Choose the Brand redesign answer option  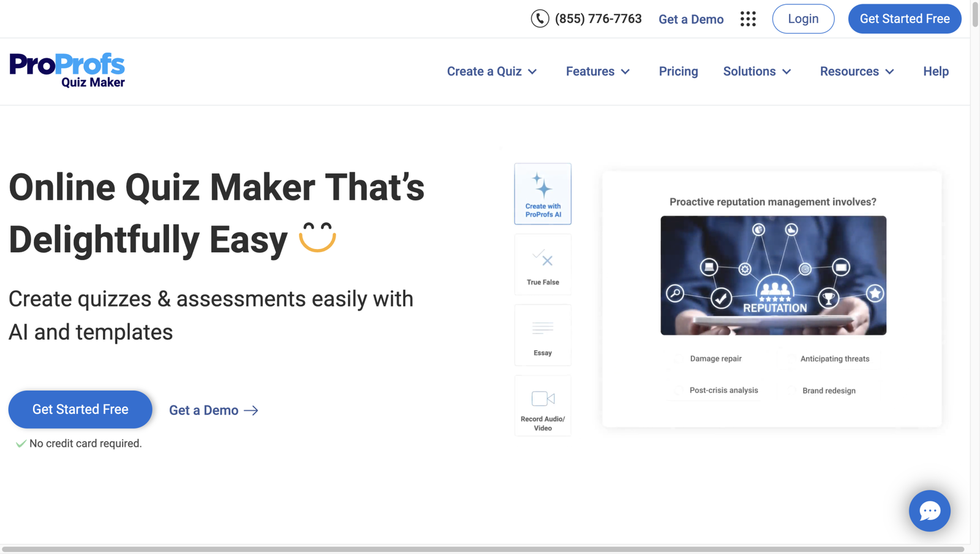tap(829, 391)
